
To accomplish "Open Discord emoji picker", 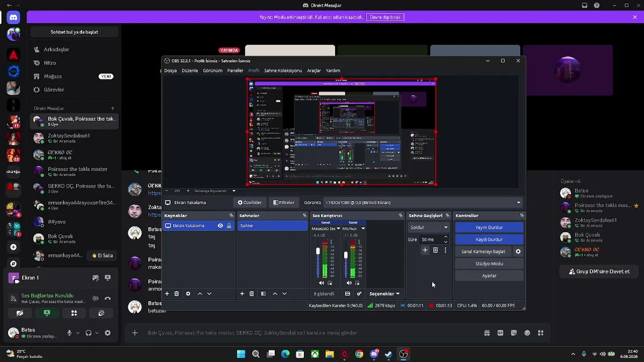I will (527, 333).
